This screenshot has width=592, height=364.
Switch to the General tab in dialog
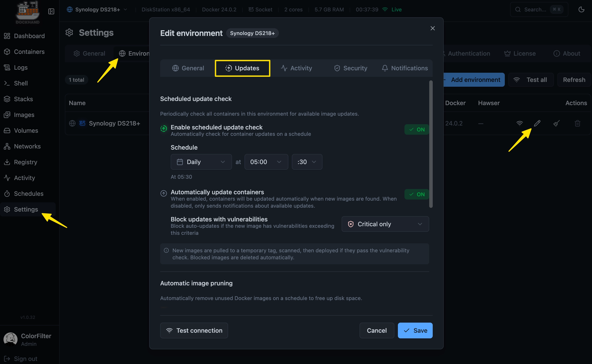point(188,68)
